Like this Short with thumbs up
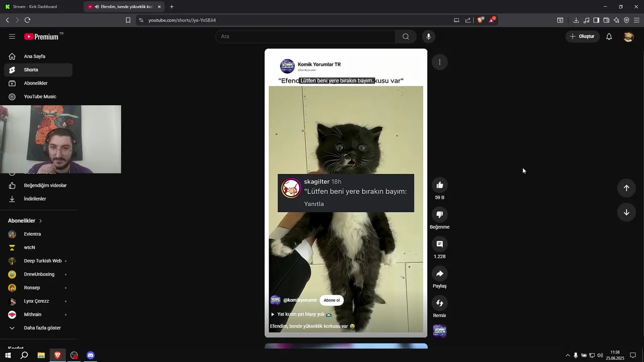Viewport: 644px width, 362px height. 440,185
